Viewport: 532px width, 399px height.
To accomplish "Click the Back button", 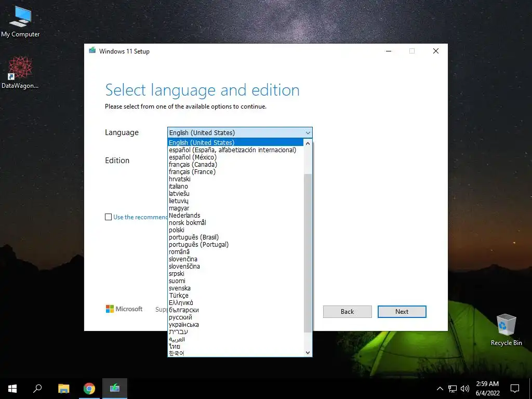I will click(x=347, y=312).
